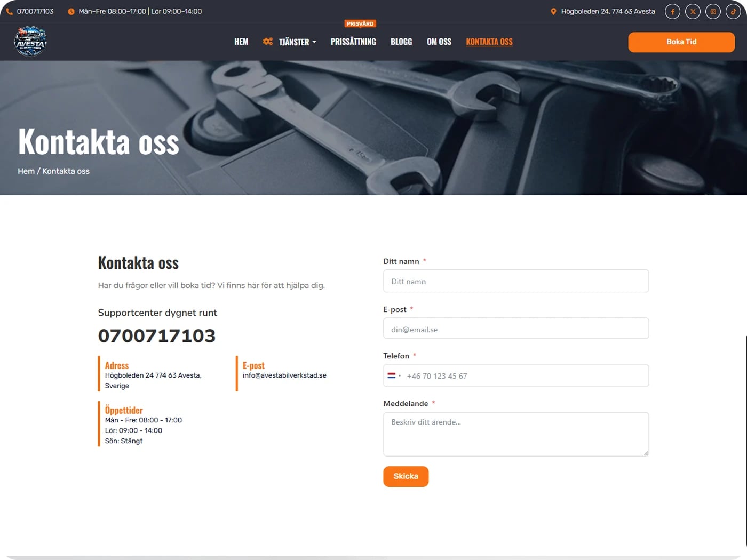Viewport: 747px width, 560px height.
Task: Click the 'Adress' heading in contact info
Action: click(117, 365)
